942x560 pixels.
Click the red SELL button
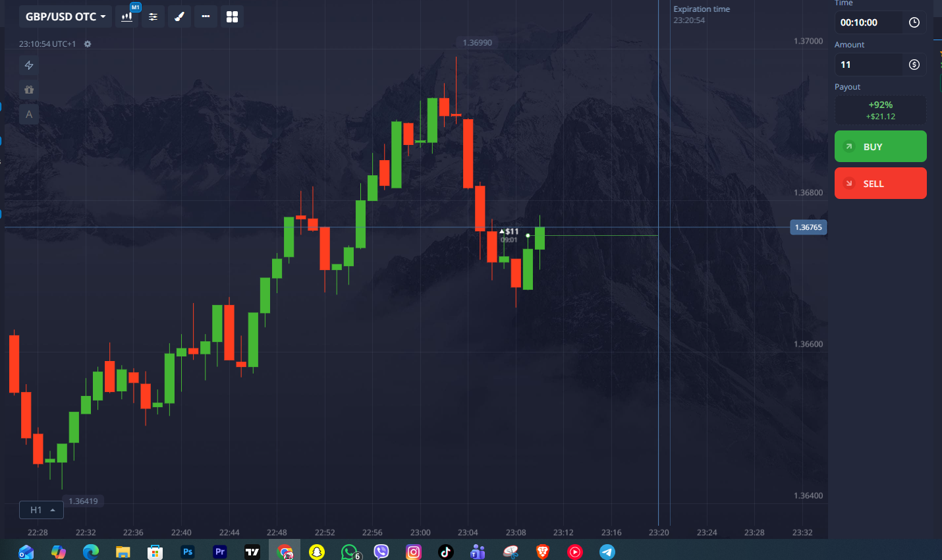click(x=881, y=183)
